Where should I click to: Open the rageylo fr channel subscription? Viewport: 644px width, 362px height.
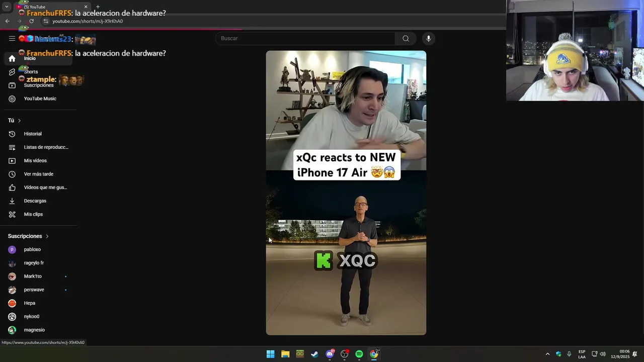click(x=38, y=263)
